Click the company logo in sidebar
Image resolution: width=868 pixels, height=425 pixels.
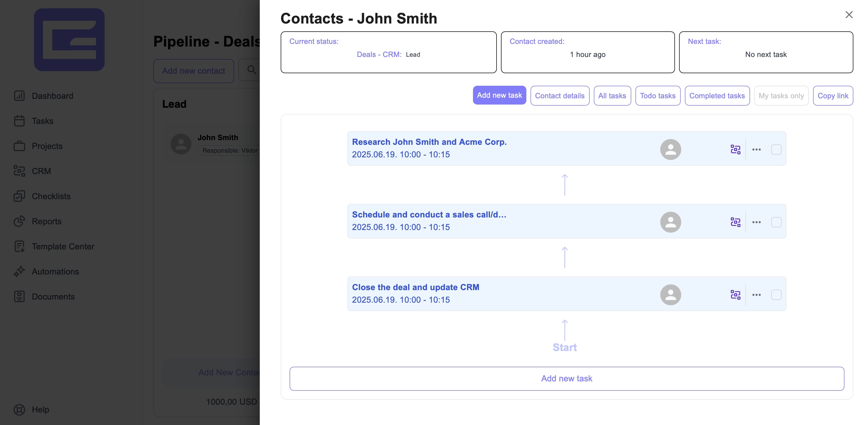pyautogui.click(x=69, y=40)
